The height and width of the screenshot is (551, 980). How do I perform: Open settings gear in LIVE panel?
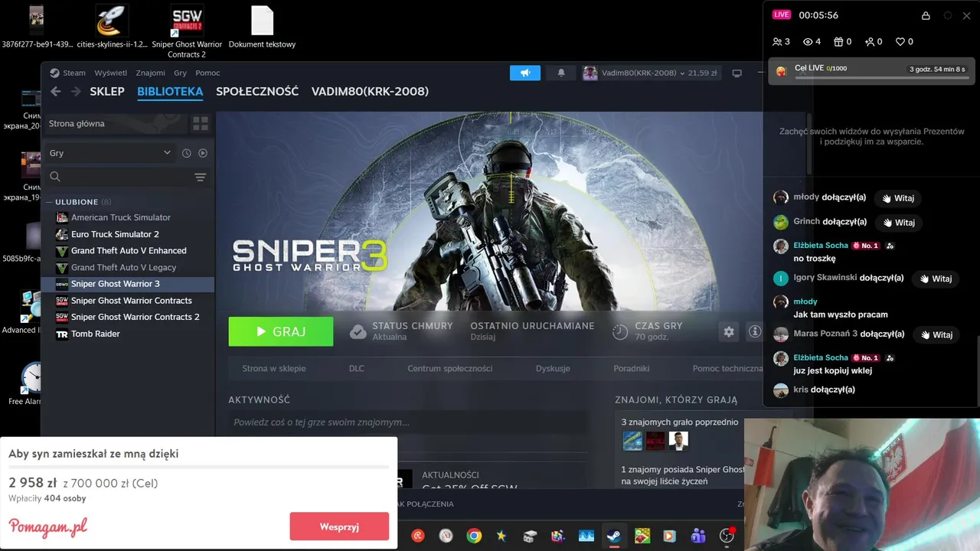tap(948, 15)
